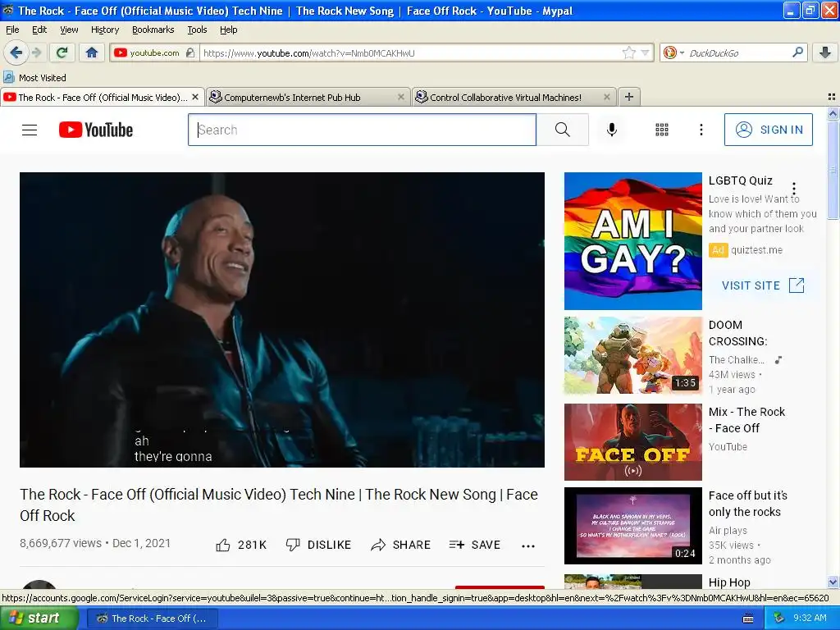Click the DISLIKE thumbs-down button
Viewport: 840px width, 630px height.
click(318, 545)
